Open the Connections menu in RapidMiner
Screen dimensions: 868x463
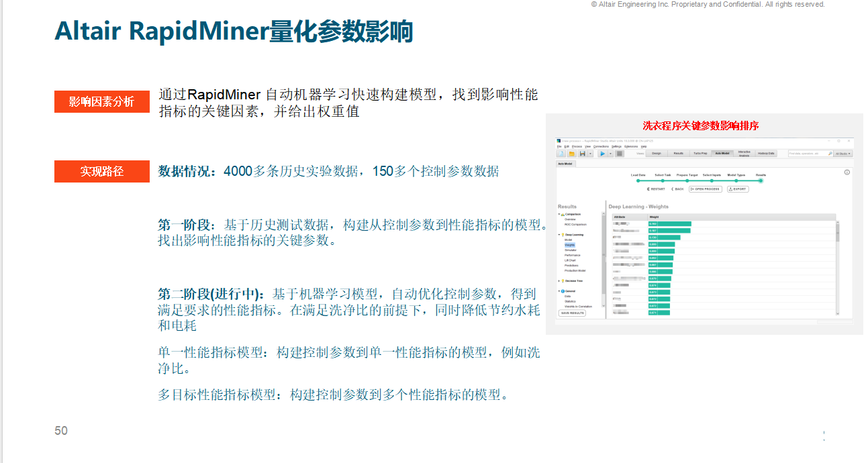601,146
